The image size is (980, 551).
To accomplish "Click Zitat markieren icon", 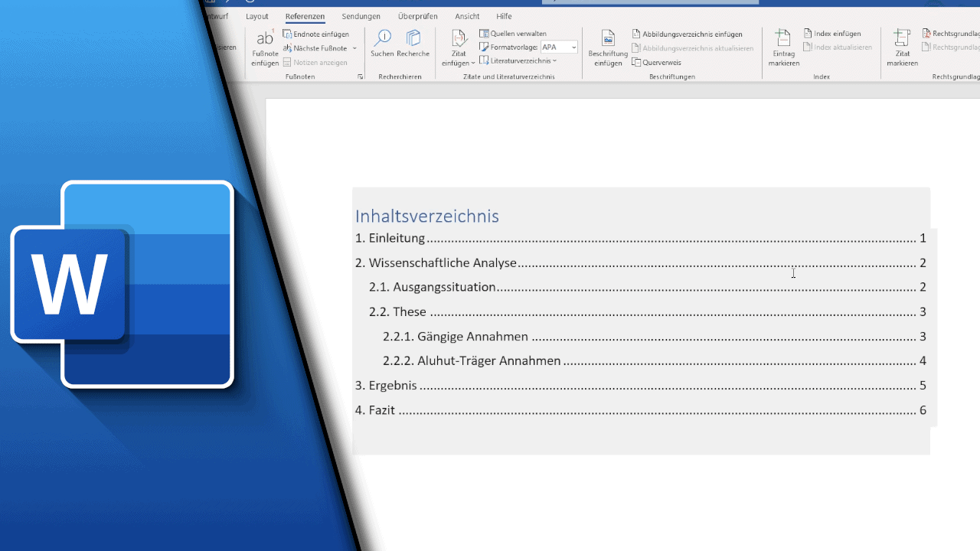I will (x=902, y=39).
